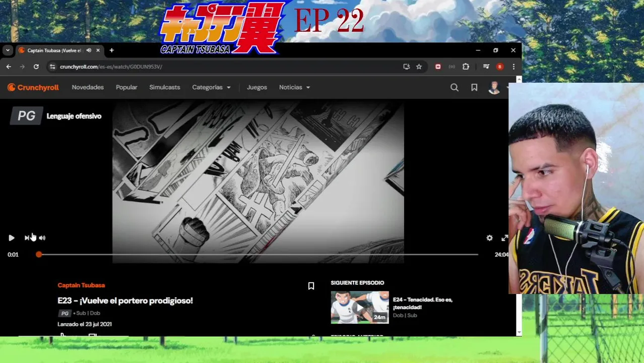Click the 'Lenguaje ofensivo' advisory text

point(74,116)
